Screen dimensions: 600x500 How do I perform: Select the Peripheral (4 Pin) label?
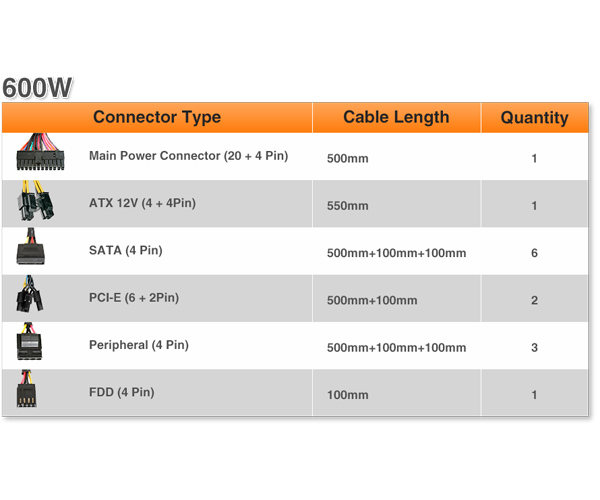(x=139, y=345)
